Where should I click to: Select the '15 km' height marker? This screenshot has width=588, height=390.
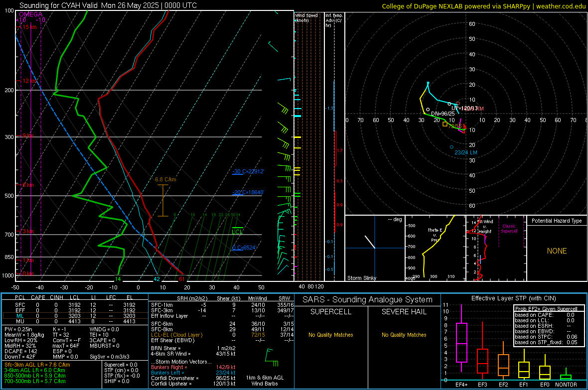coord(30,27)
